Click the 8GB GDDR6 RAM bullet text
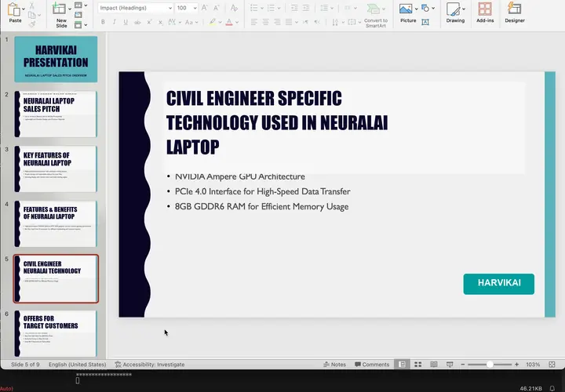 pyautogui.click(x=261, y=207)
